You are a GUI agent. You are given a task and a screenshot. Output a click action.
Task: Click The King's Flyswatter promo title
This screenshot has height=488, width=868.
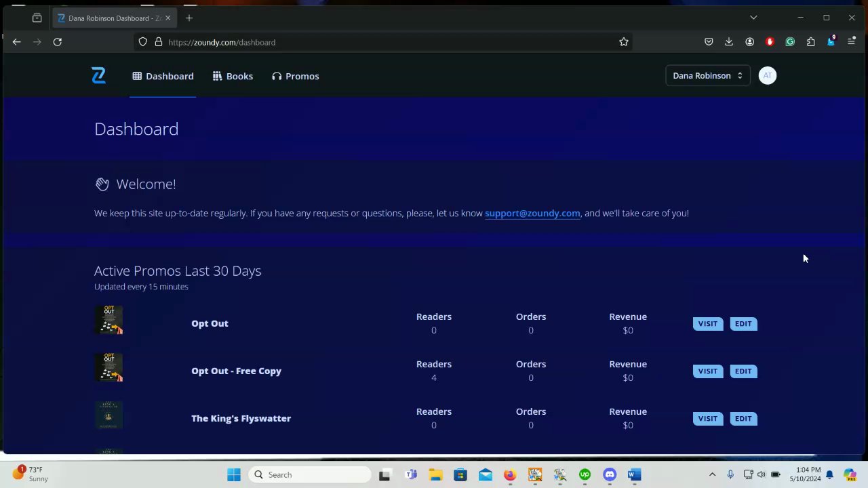[x=241, y=418]
